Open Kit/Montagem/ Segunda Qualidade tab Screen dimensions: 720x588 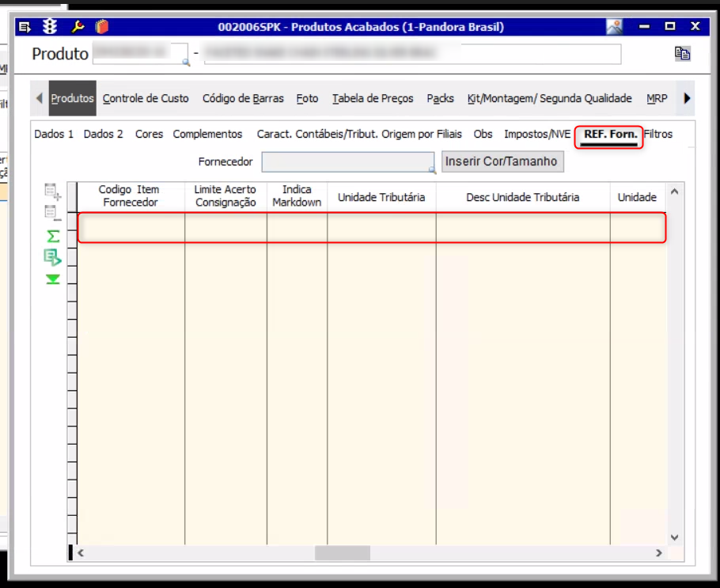(550, 98)
